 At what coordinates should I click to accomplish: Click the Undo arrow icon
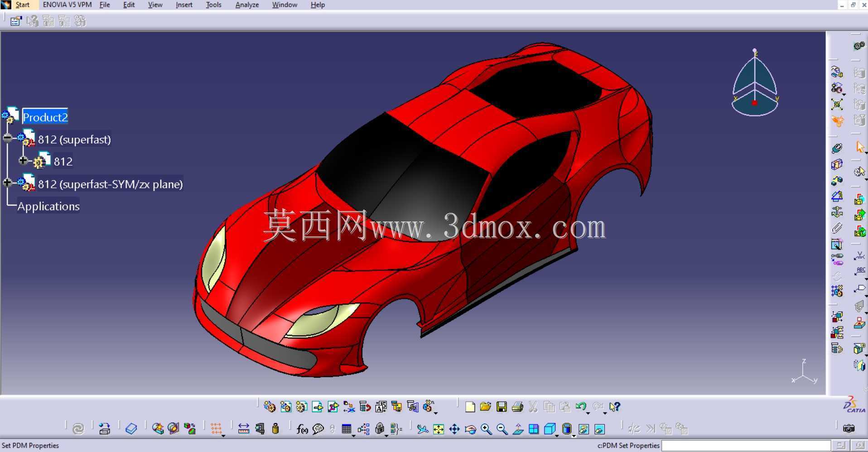[581, 407]
